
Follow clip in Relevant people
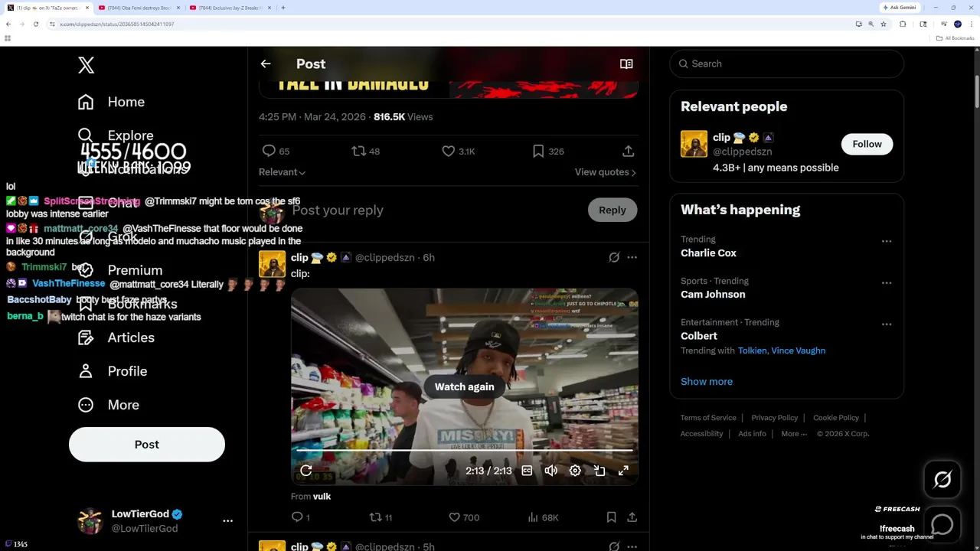pos(867,144)
